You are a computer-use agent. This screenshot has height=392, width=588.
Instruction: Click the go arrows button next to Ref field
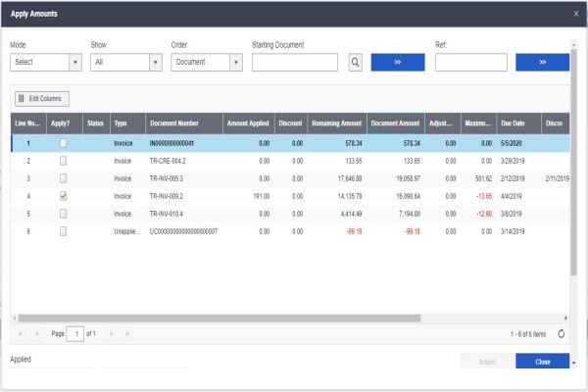click(542, 63)
